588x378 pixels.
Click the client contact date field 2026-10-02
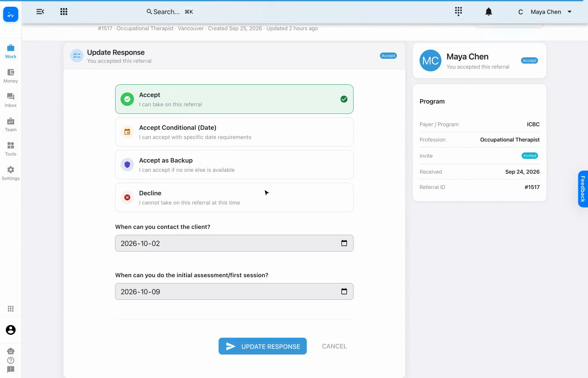point(234,243)
